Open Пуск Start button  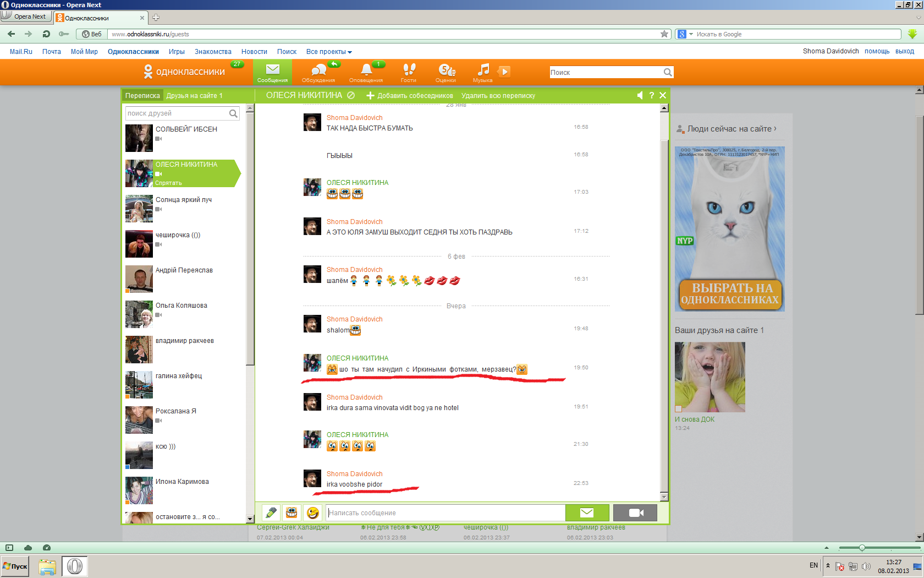click(x=15, y=566)
